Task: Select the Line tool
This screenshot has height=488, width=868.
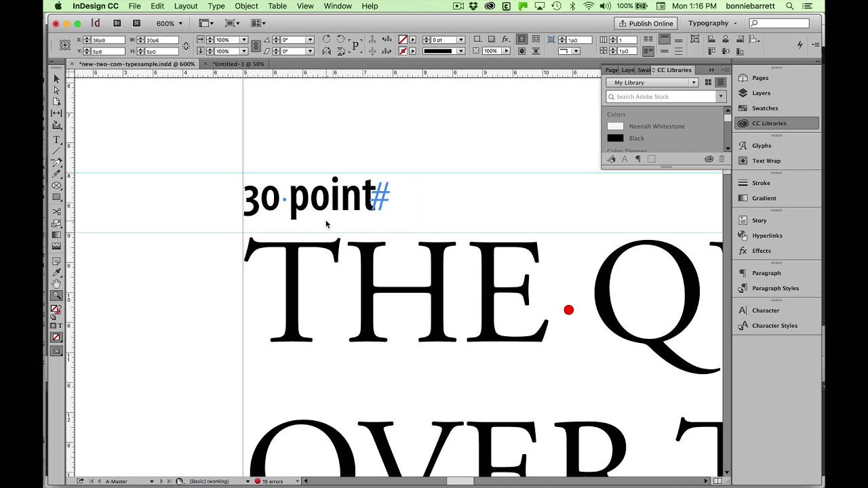Action: click(56, 151)
